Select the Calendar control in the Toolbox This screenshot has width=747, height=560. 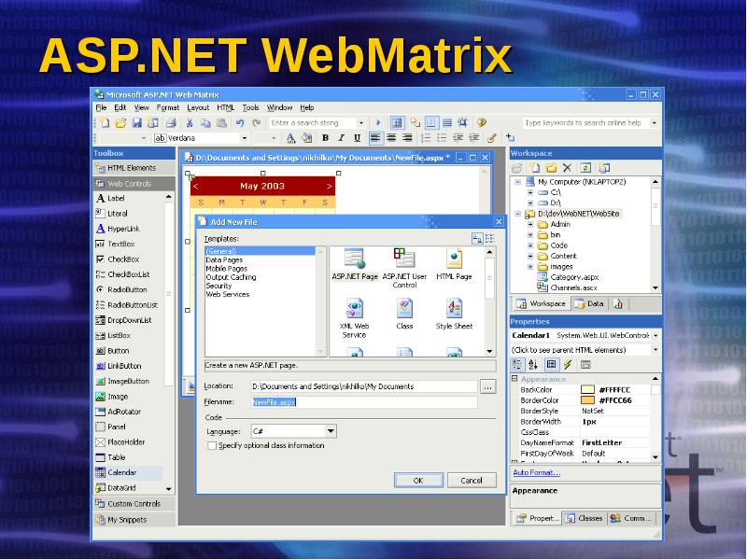click(129, 472)
